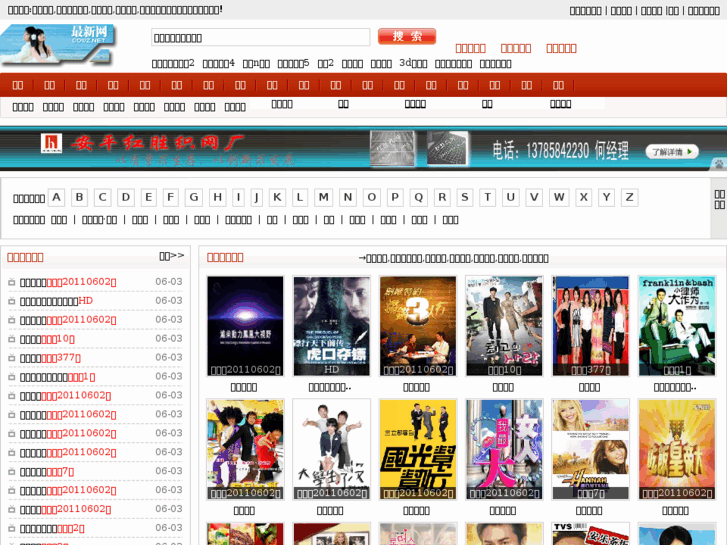Image resolution: width=727 pixels, height=545 pixels.
Task: Open the 'franklin & bash' poster thumbnail
Action: click(x=676, y=326)
